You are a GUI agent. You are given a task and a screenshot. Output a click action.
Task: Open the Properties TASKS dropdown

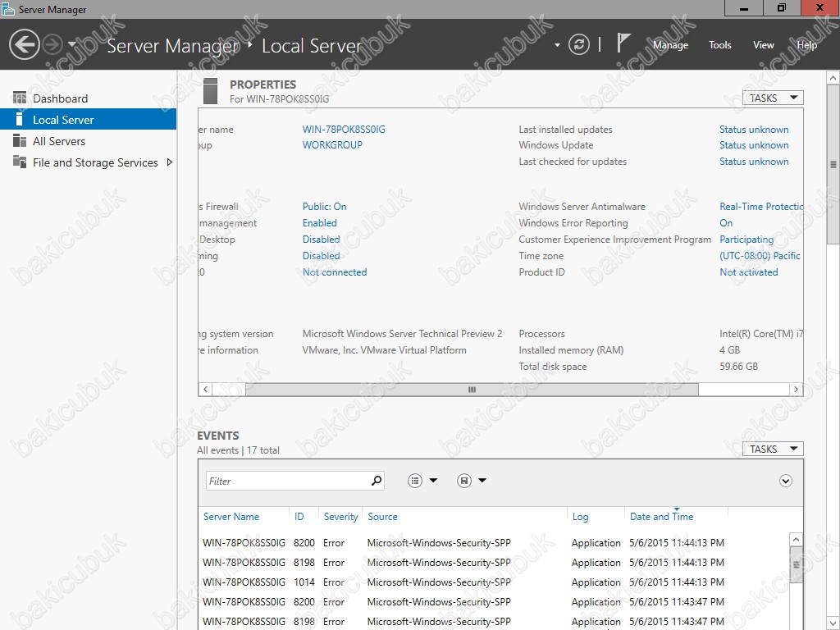pos(773,98)
